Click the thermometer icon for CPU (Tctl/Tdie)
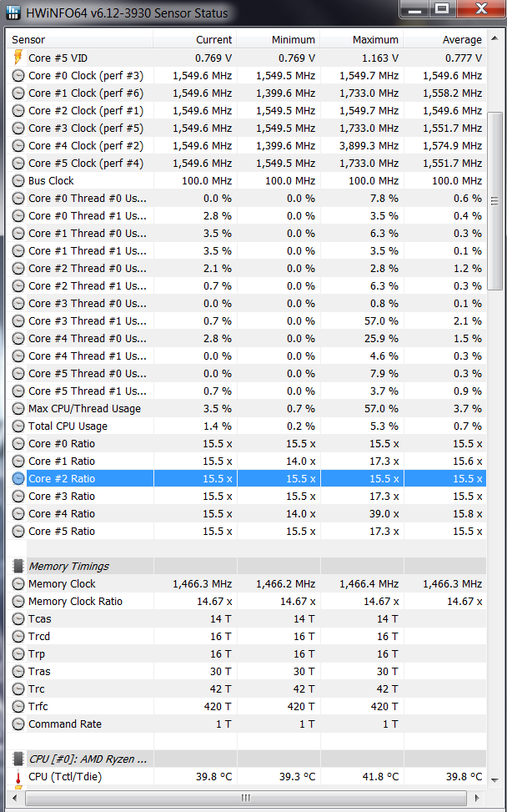This screenshot has height=812, width=507. 18,777
